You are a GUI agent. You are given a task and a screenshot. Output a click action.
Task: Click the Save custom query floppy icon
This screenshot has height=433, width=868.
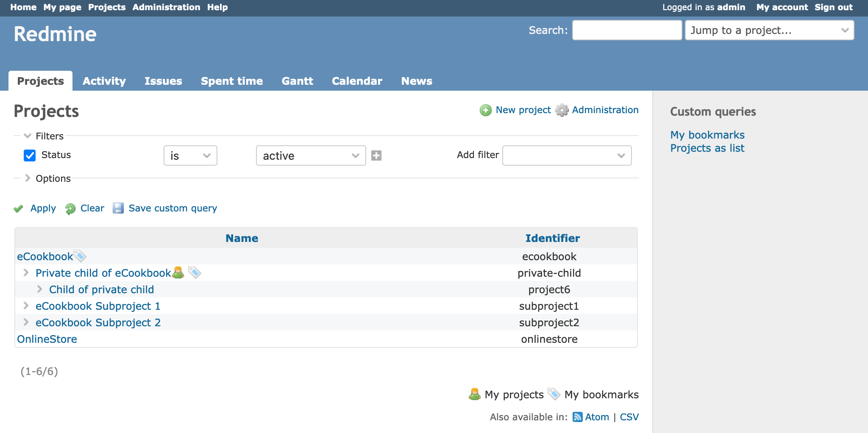118,208
